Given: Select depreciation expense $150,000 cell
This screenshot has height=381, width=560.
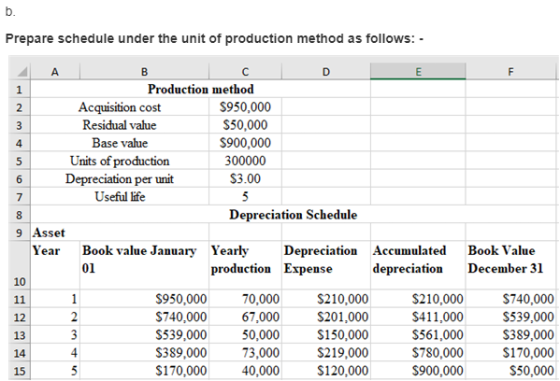Looking at the screenshot, I should coord(326,335).
